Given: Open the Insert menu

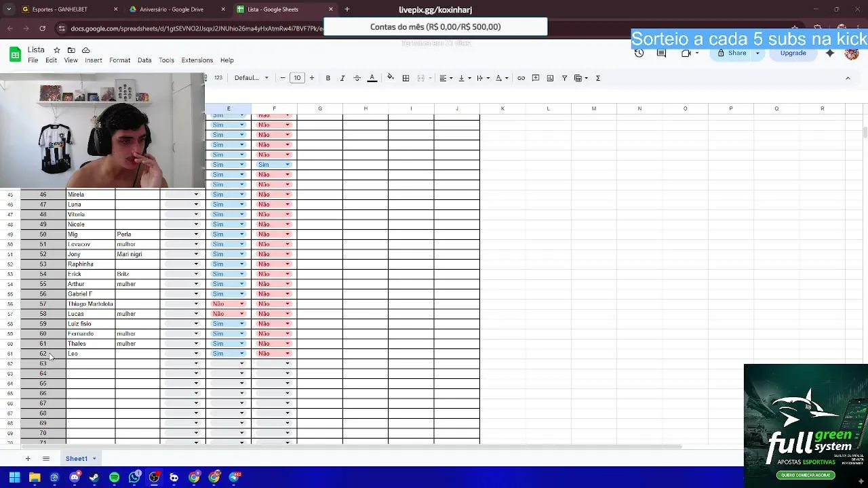Looking at the screenshot, I should coord(94,60).
